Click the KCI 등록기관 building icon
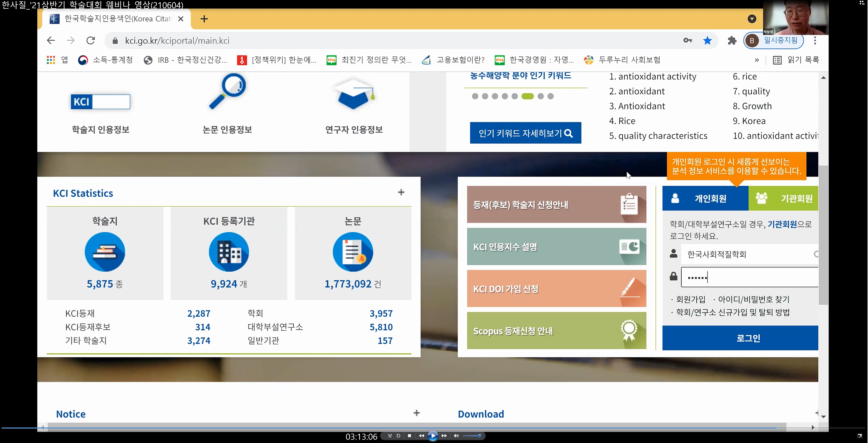The image size is (868, 443). [x=229, y=252]
